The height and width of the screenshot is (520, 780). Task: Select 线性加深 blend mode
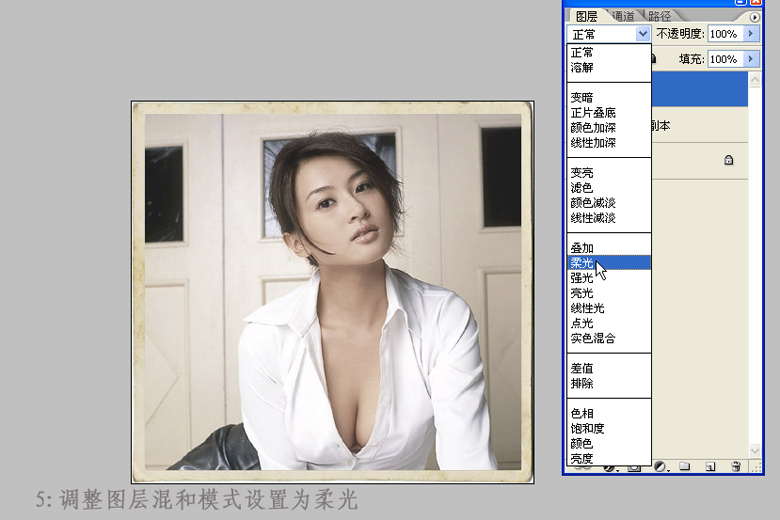pyautogui.click(x=609, y=143)
